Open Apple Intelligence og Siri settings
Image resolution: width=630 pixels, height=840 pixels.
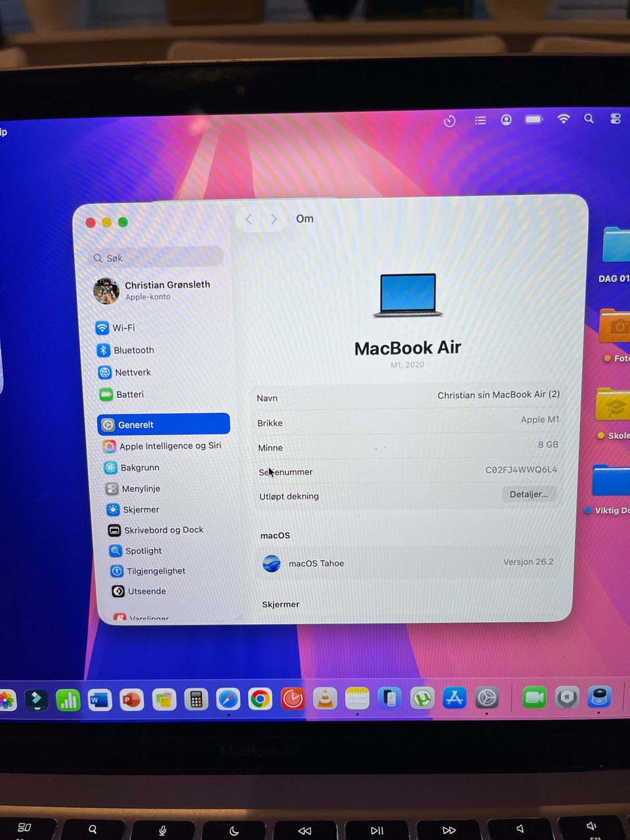(x=163, y=446)
